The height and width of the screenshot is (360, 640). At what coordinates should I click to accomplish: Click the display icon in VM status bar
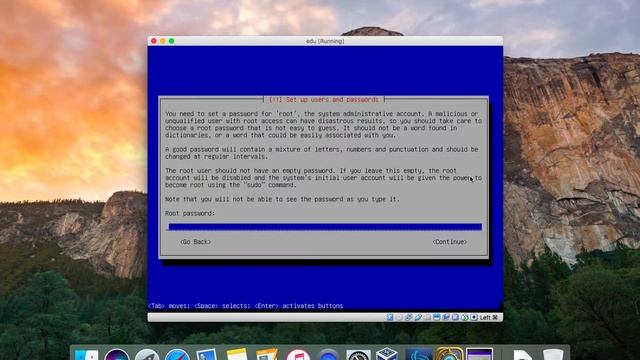tap(436, 317)
